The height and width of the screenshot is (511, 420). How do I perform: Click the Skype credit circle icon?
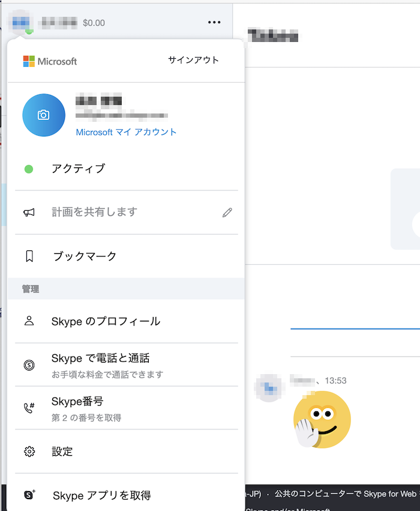pyautogui.click(x=29, y=365)
